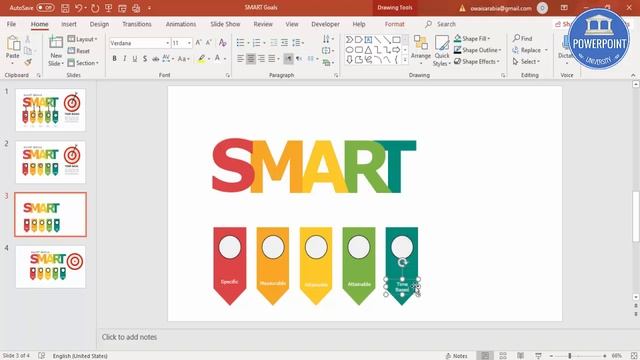Screen dimensions: 640x360
Task: Select slide 2 thumbnail
Action: coord(51,162)
